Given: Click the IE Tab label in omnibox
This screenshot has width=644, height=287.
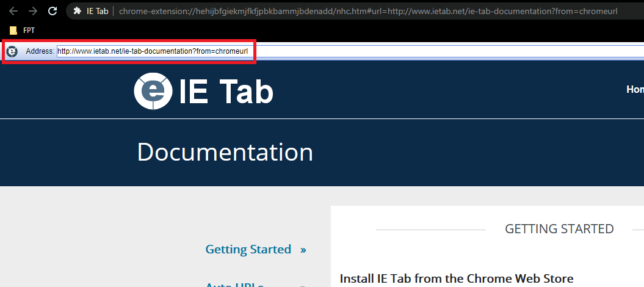Looking at the screenshot, I should coord(97,11).
